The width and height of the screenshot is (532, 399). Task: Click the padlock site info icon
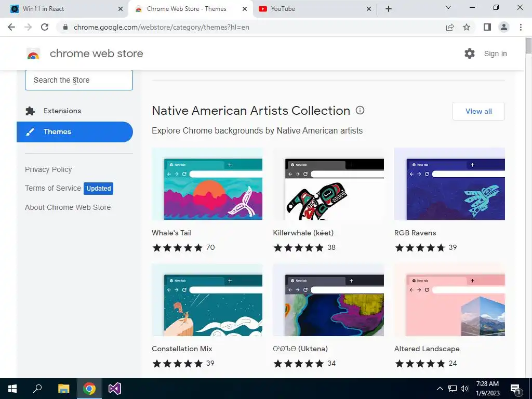pos(65,27)
